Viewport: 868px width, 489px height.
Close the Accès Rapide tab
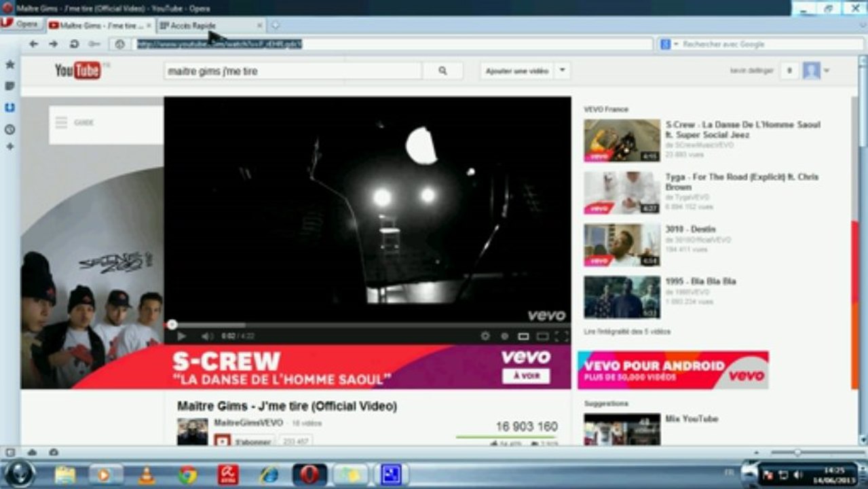259,26
